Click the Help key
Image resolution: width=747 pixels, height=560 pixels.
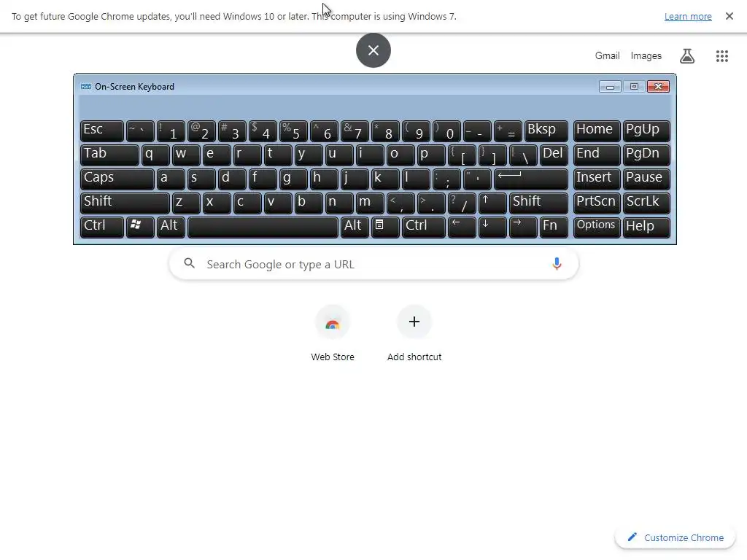click(x=646, y=227)
